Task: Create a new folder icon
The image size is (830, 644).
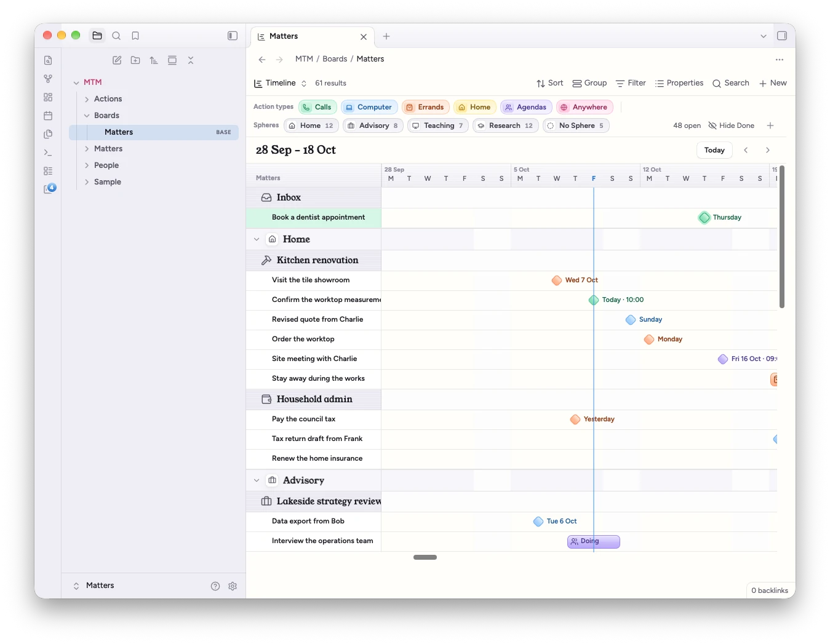Action: click(135, 60)
